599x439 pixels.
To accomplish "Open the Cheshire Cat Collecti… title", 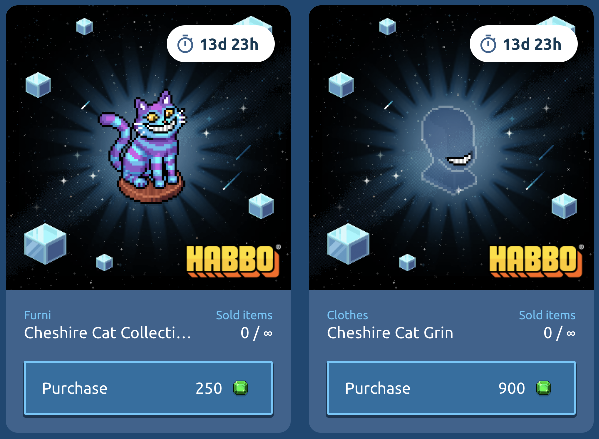I will point(107,333).
